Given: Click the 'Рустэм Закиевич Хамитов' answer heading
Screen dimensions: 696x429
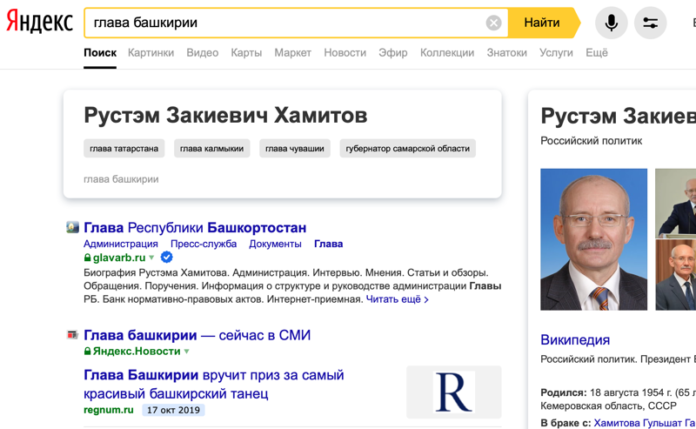Looking at the screenshot, I should coord(225,115).
